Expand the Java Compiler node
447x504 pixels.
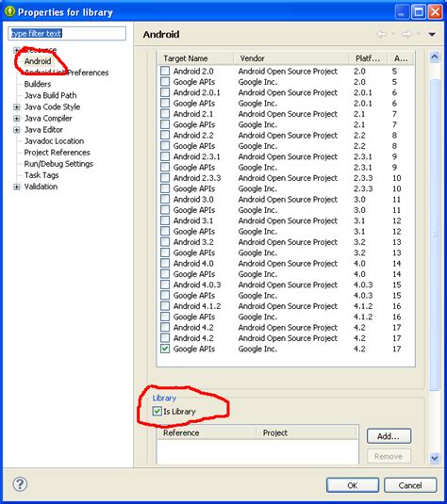[x=17, y=119]
